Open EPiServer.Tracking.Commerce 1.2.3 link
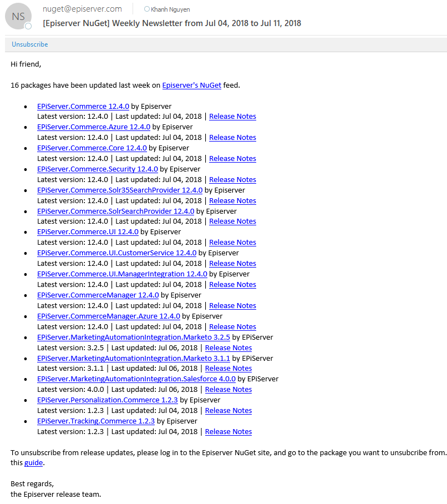 96,421
